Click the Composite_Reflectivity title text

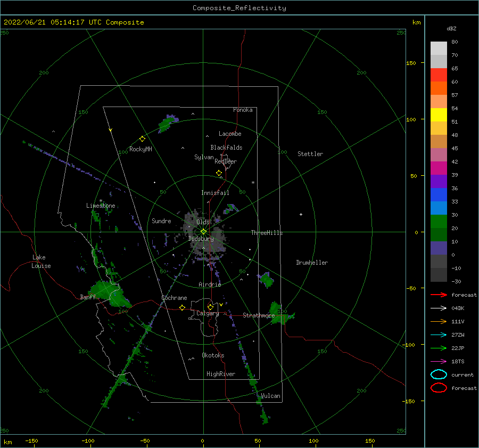coord(240,8)
